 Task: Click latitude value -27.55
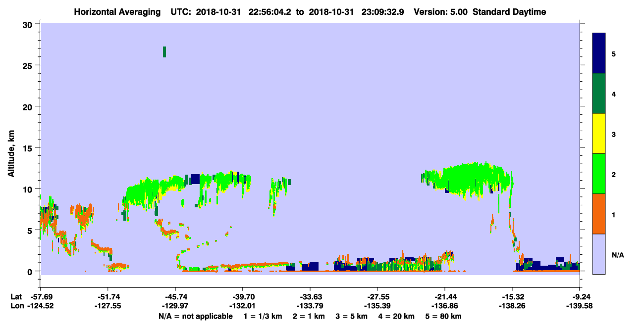tap(377, 297)
